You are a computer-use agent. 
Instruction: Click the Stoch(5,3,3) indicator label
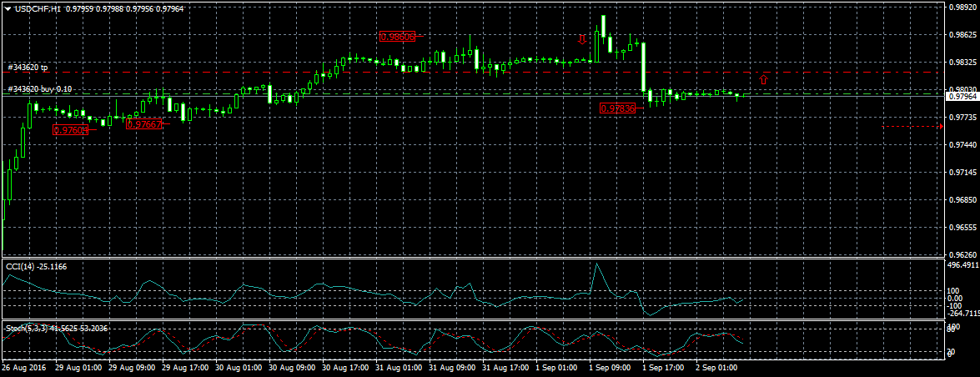point(56,329)
